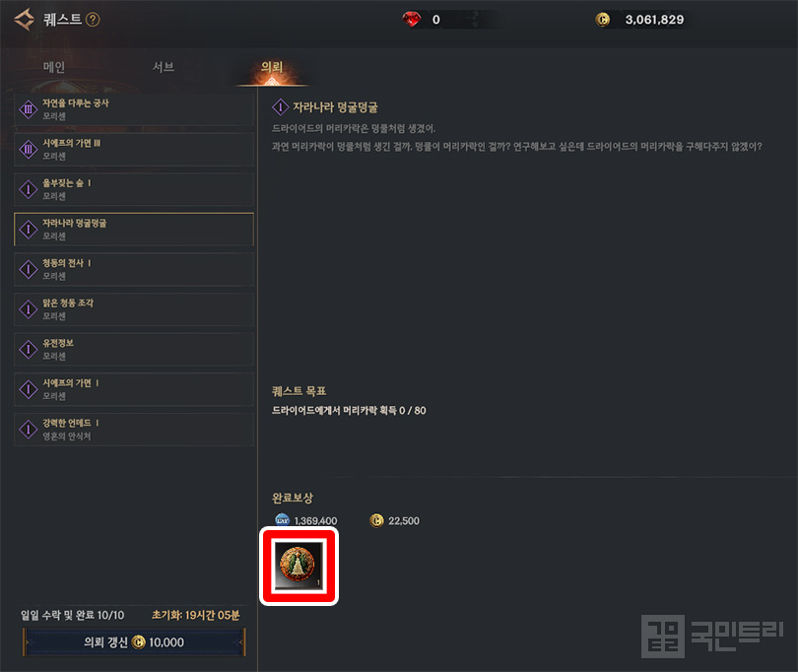The width and height of the screenshot is (798, 672).
Task: Switch to the 서브 quest tab
Action: click(x=164, y=67)
